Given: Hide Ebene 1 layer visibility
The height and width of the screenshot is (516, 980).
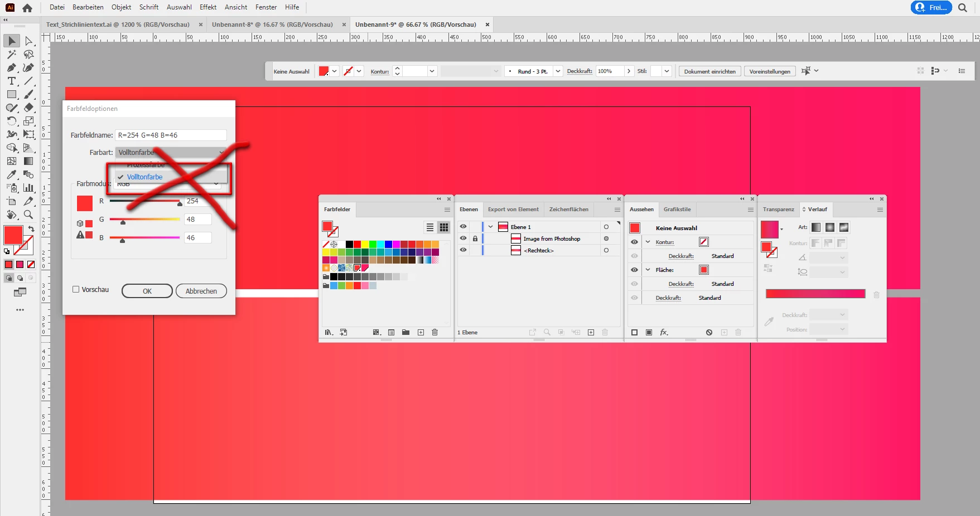Looking at the screenshot, I should coord(463,227).
